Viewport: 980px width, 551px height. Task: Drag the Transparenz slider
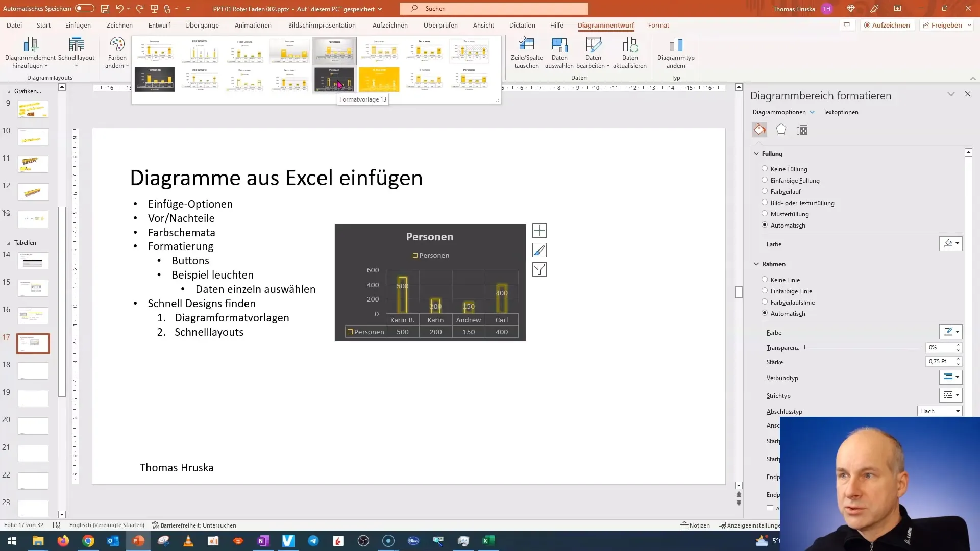[x=804, y=348]
